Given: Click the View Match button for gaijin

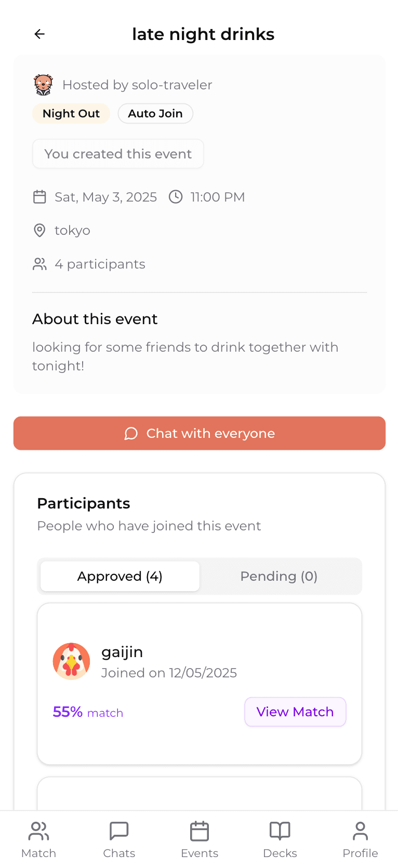Looking at the screenshot, I should [x=295, y=712].
